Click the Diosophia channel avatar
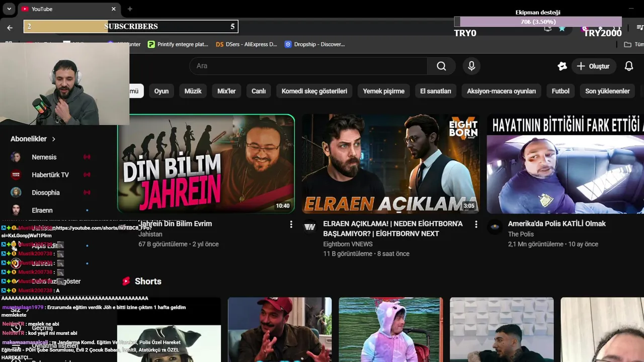644x362 pixels. pyautogui.click(x=16, y=193)
